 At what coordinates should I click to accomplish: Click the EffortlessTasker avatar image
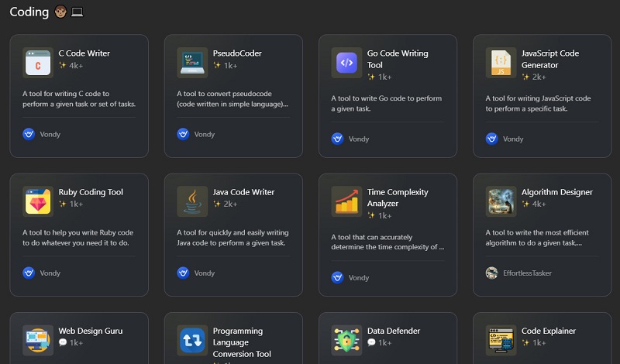pos(492,273)
